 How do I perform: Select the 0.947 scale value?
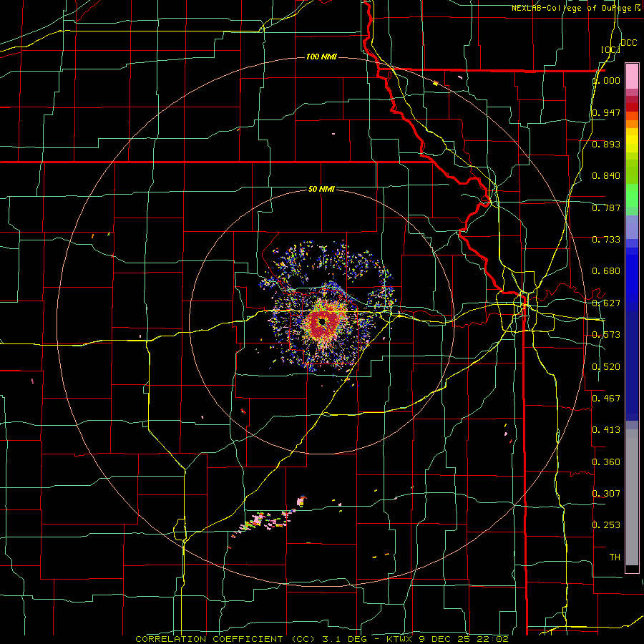point(606,112)
